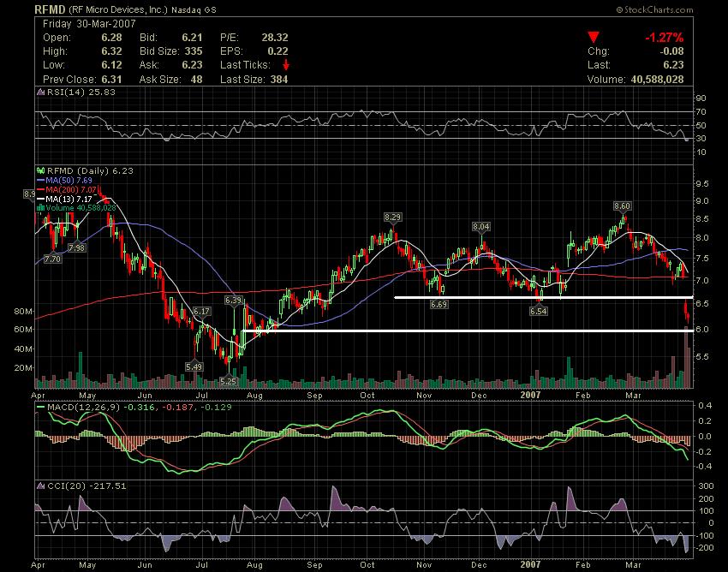Click the 6.54 price low label
This screenshot has width=728, height=572.
pos(538,311)
